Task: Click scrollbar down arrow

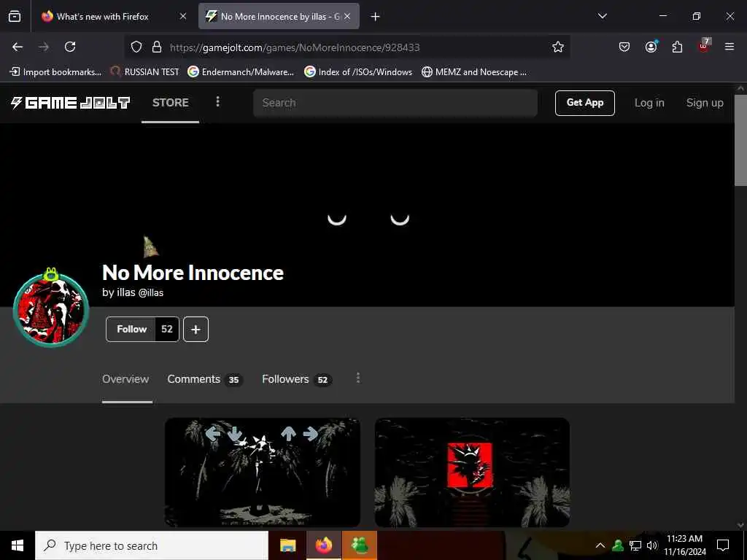Action: click(741, 525)
